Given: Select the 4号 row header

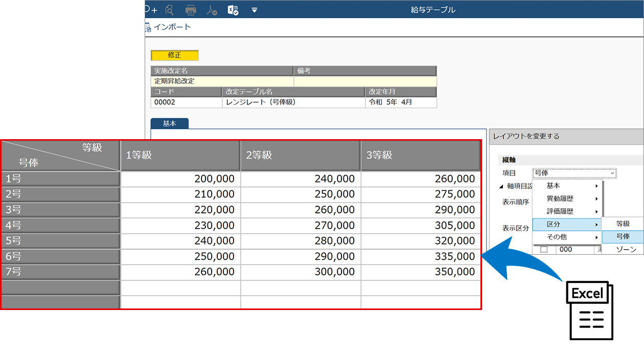Looking at the screenshot, I should 60,226.
